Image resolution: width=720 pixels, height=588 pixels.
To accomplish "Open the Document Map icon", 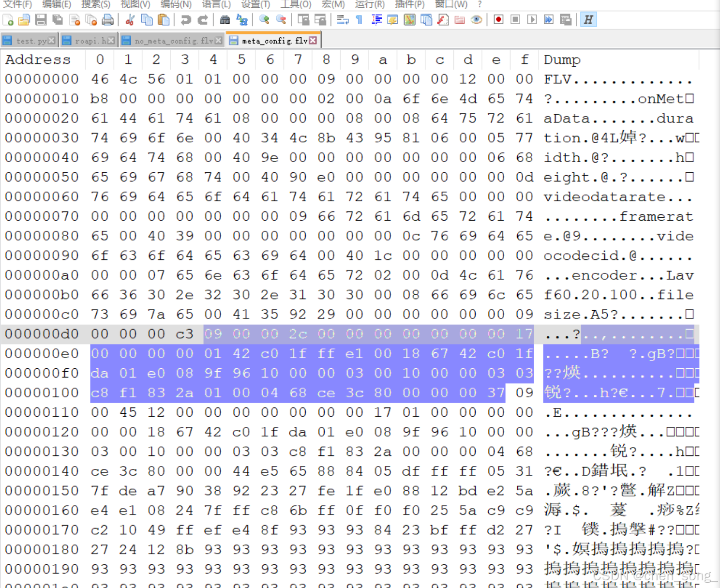I will [410, 20].
